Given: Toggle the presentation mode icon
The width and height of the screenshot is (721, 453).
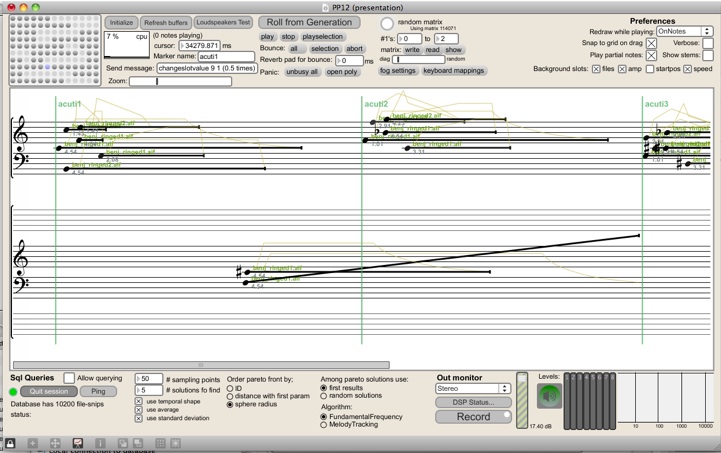Looking at the screenshot, I should click(78, 443).
